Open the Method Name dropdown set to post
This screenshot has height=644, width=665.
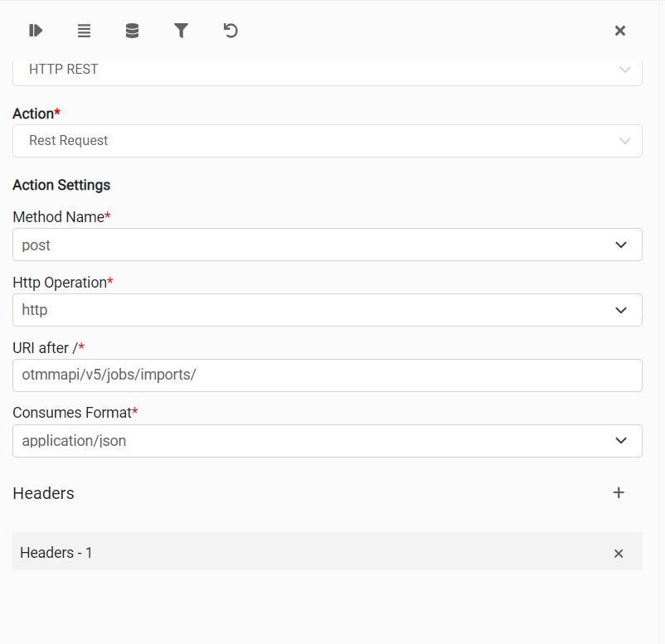[x=327, y=245]
